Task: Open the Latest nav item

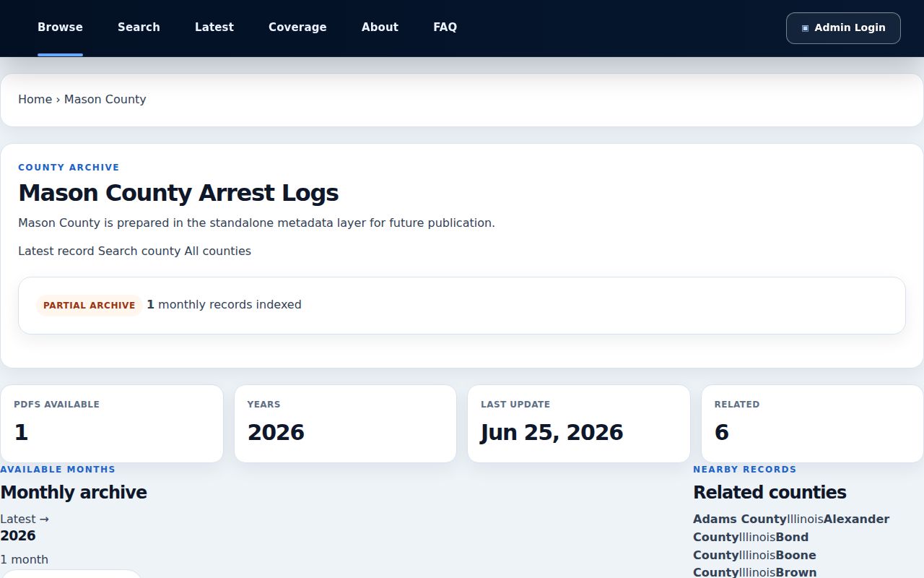Action: click(x=214, y=27)
